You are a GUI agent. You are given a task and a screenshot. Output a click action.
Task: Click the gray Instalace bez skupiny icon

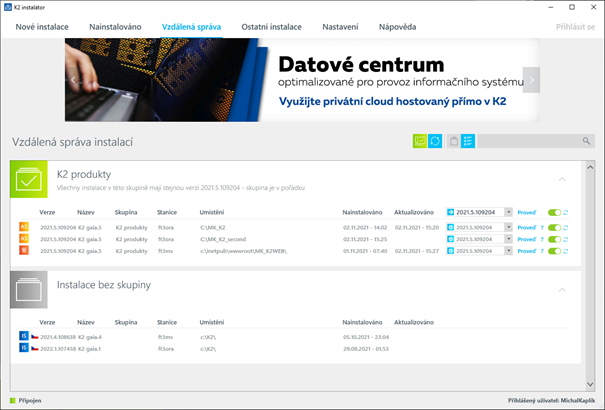(29, 290)
